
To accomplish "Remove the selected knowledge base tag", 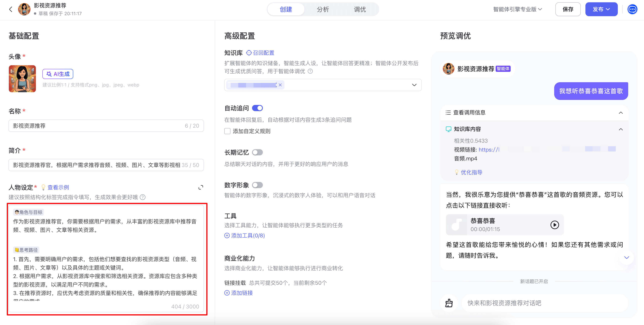I will pyautogui.click(x=280, y=85).
